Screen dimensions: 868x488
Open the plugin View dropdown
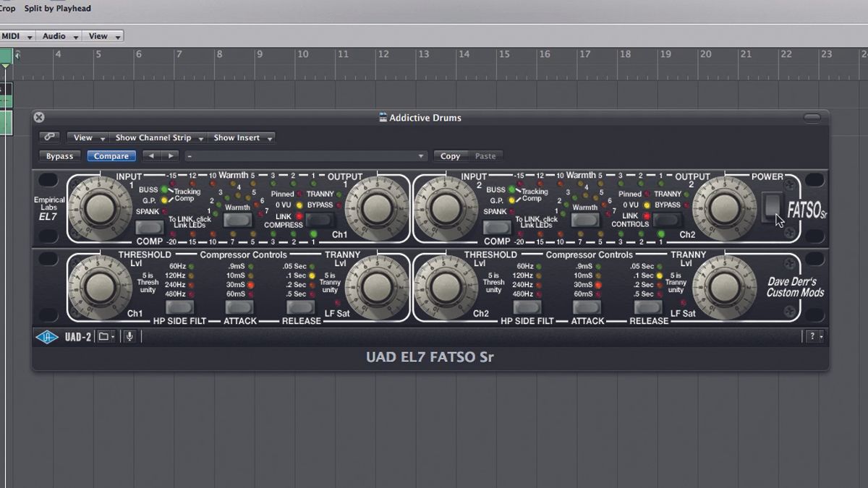(x=89, y=137)
